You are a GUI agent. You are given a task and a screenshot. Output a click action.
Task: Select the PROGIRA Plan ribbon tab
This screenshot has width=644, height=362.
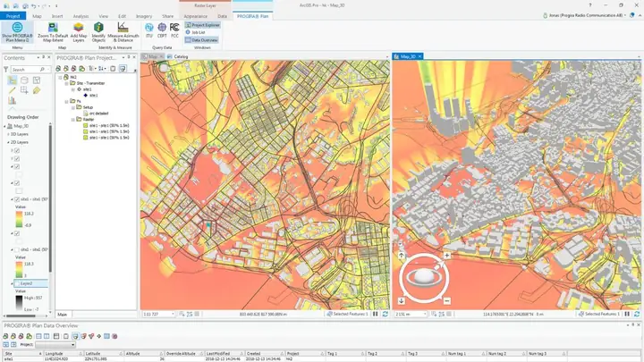[x=252, y=16]
